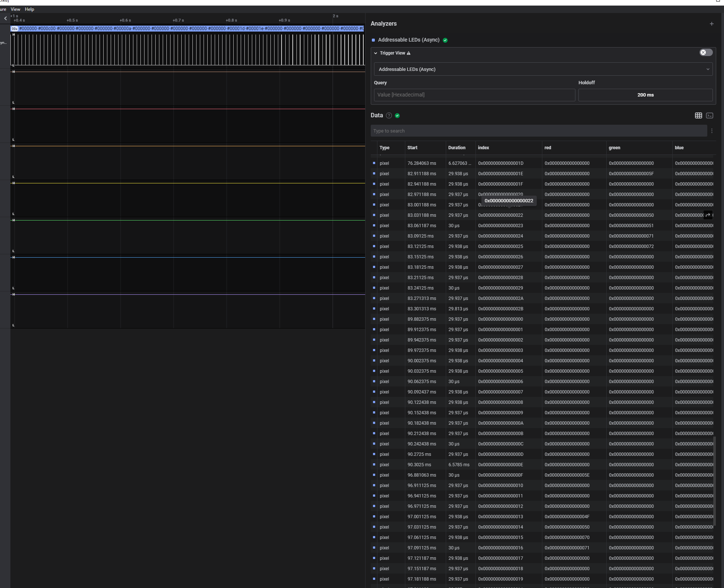
Task: Click the Duration column header
Action: (457, 148)
